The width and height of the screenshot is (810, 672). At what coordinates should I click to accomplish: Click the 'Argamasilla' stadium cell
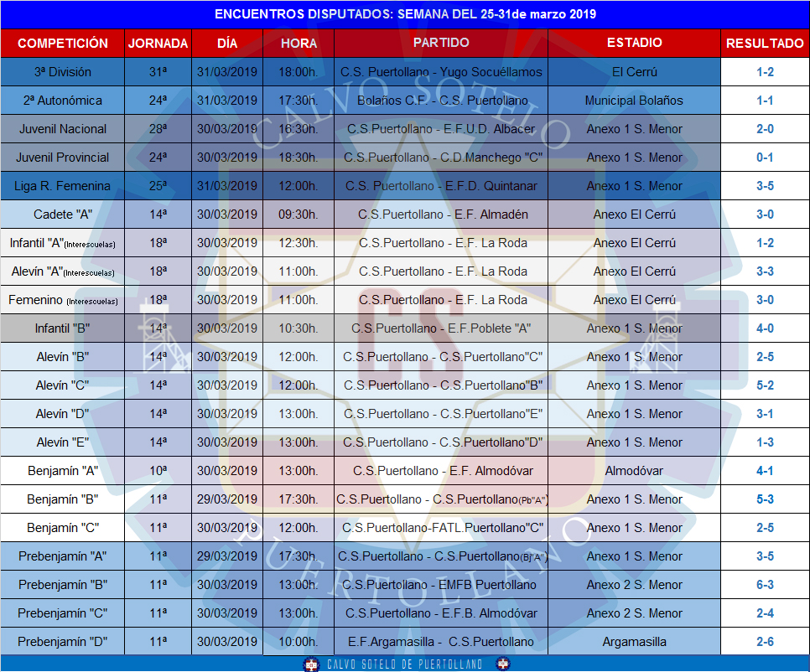(x=635, y=642)
